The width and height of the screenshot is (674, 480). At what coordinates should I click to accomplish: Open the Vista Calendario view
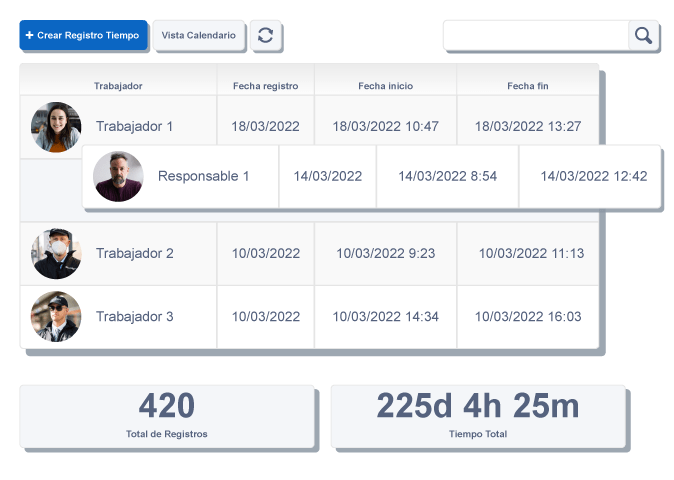199,35
